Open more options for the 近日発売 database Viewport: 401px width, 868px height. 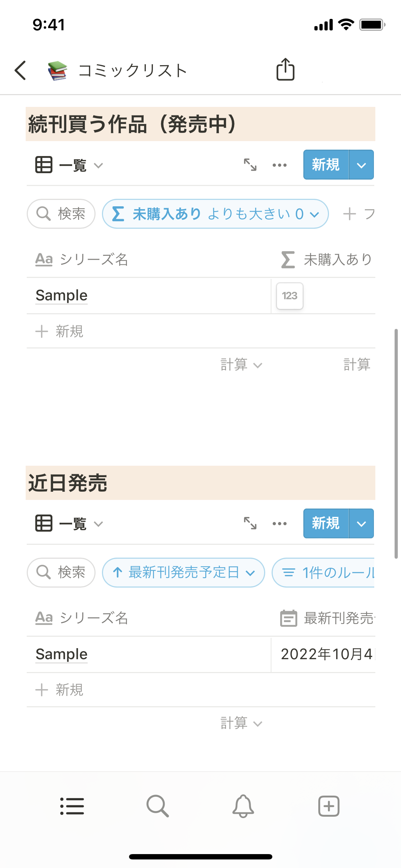(x=279, y=523)
